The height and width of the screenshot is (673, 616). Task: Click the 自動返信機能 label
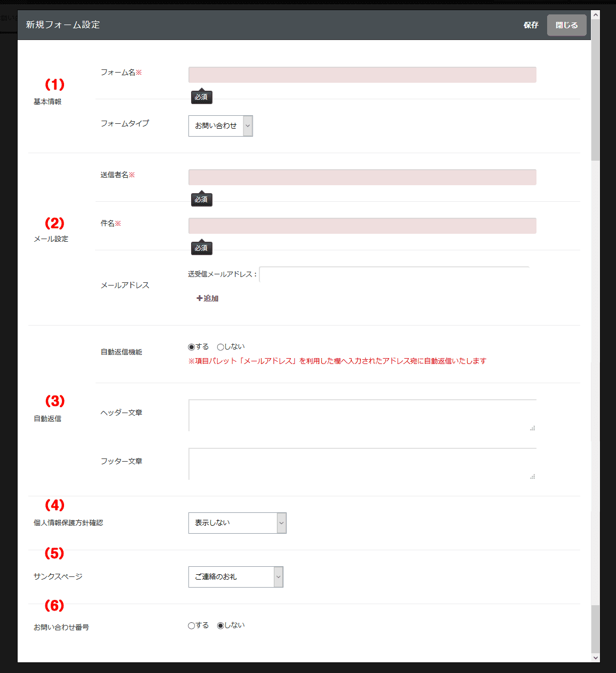[x=121, y=352]
